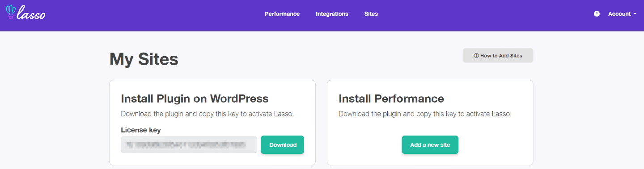Click the How to Add Sites button
The height and width of the screenshot is (169, 644).
coord(498,55)
